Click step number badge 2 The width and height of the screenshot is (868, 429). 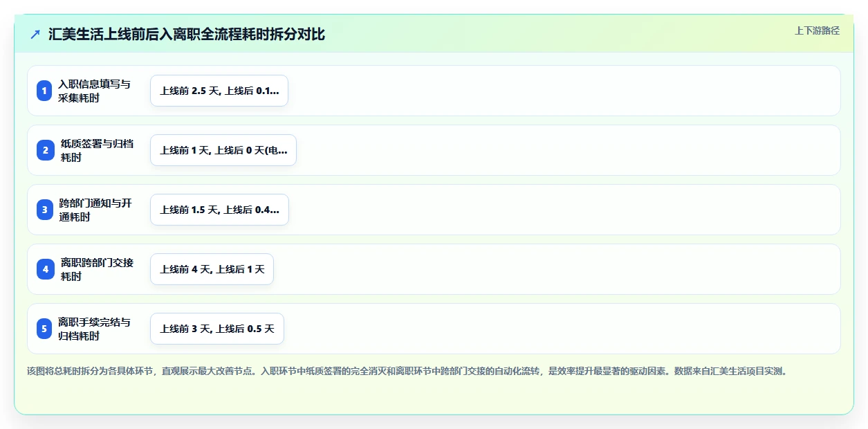point(46,150)
